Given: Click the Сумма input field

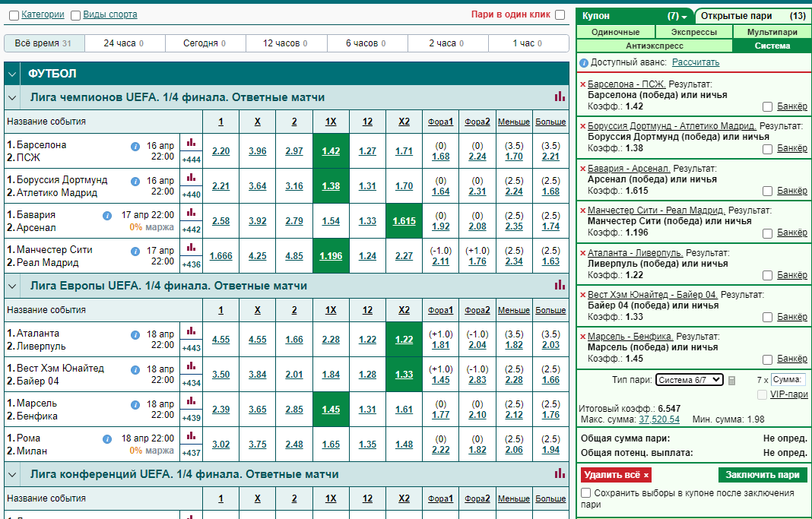Looking at the screenshot, I should tap(788, 380).
